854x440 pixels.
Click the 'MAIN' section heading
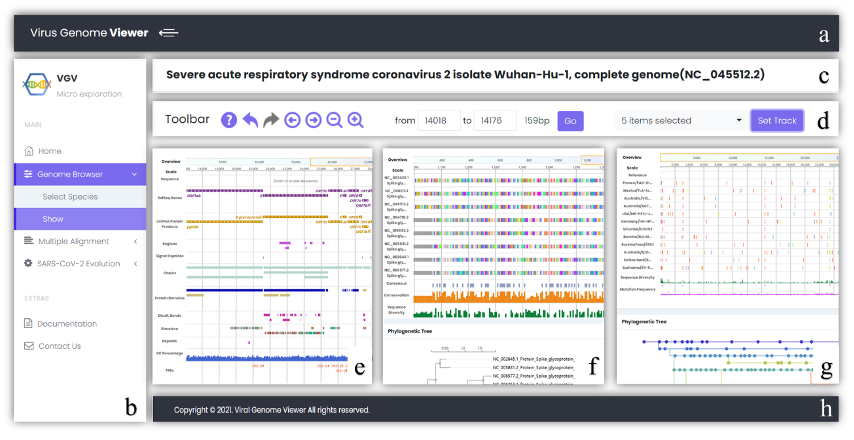pos(33,125)
